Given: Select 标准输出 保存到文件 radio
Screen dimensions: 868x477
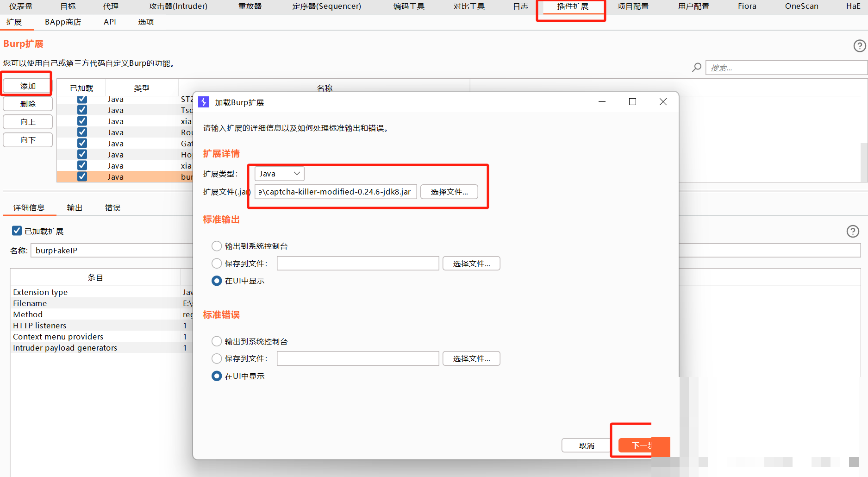Looking at the screenshot, I should [x=216, y=264].
